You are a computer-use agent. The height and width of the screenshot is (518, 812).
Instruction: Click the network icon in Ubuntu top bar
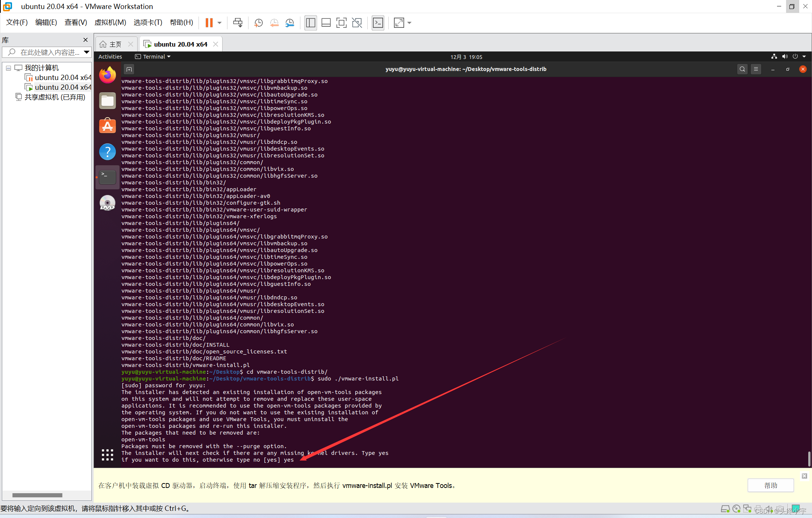[x=774, y=57]
